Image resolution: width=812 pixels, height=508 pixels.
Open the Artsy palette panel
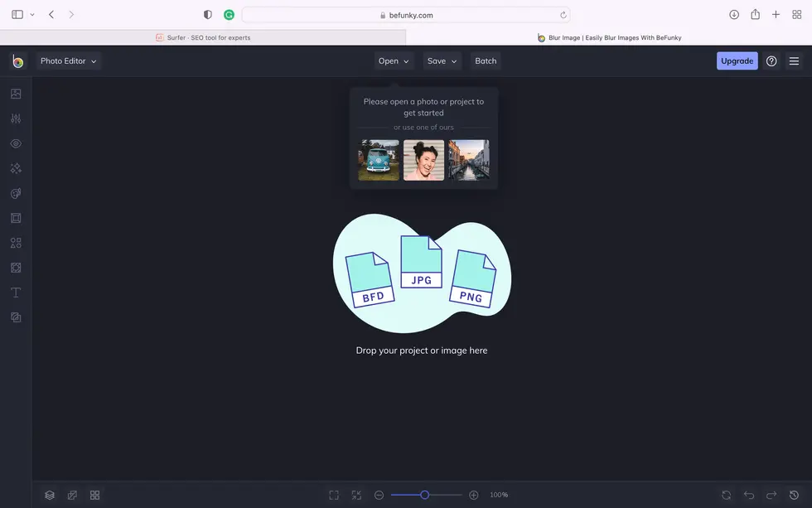[15, 192]
